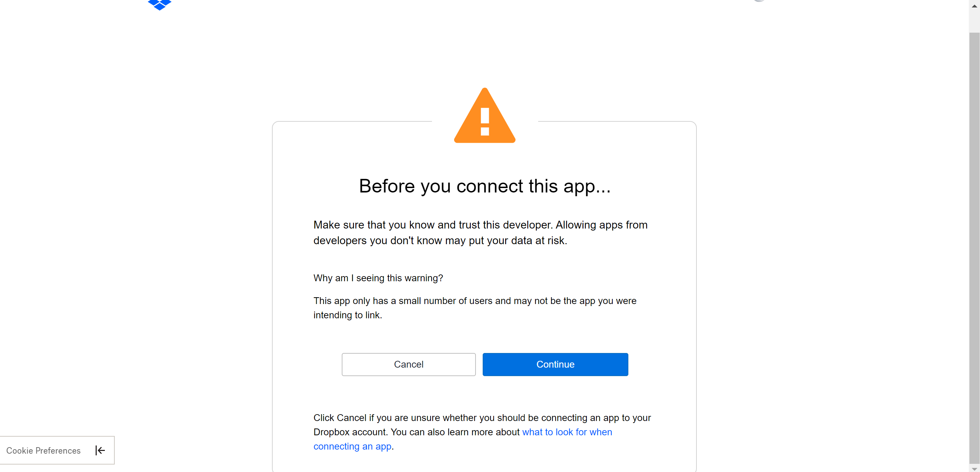Click the "This app only has a small number" paragraph
This screenshot has width=980, height=472.
[475, 308]
